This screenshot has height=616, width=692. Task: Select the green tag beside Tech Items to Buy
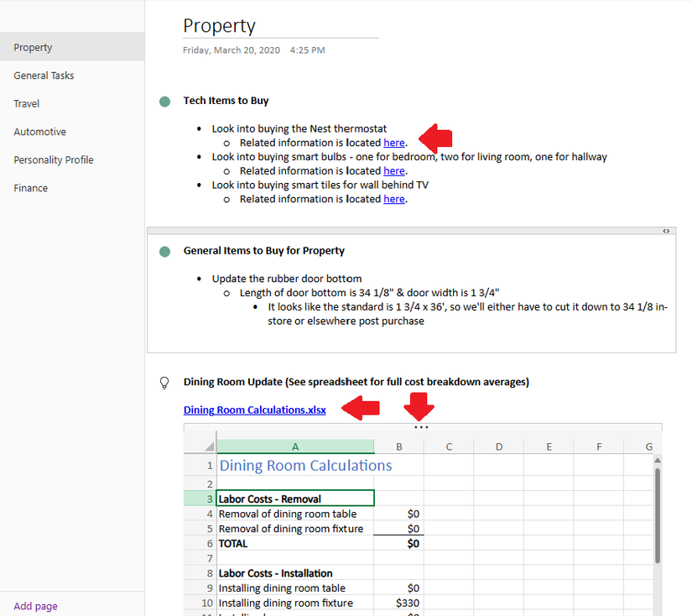(x=164, y=99)
